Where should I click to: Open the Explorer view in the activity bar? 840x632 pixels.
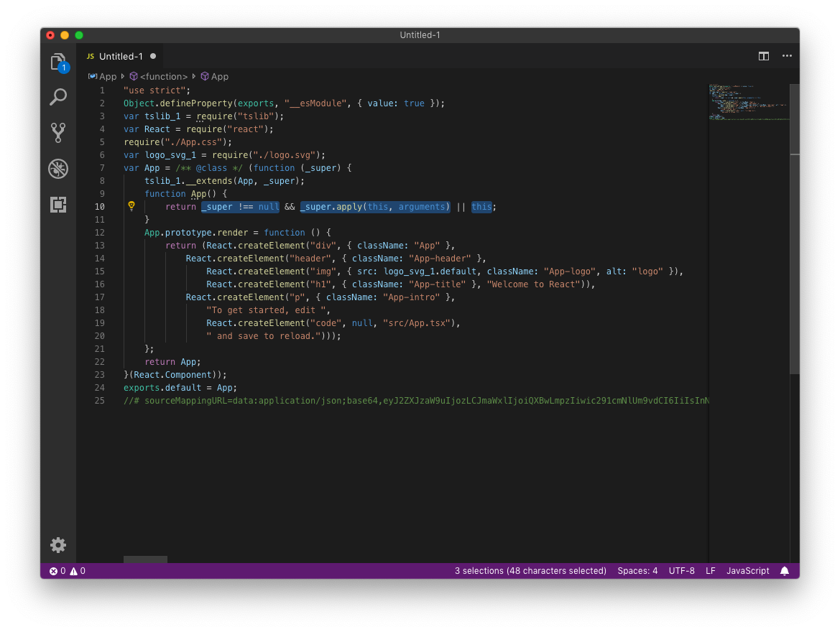[x=58, y=62]
